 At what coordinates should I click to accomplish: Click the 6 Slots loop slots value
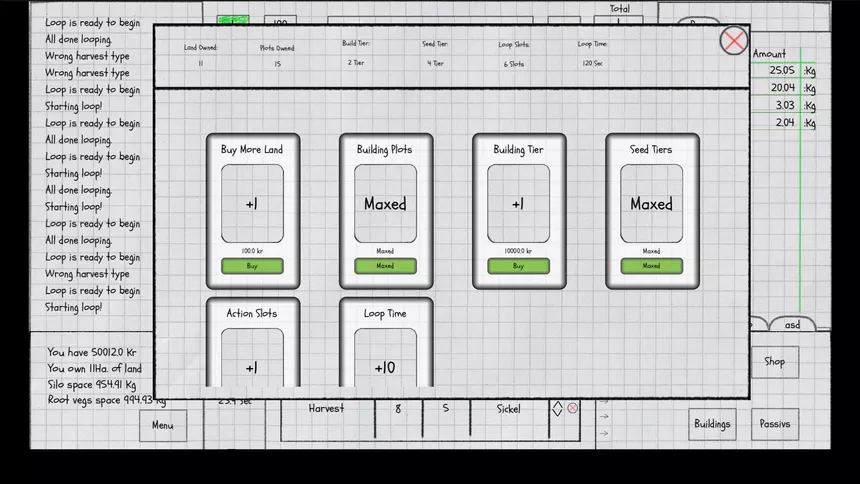tap(514, 64)
